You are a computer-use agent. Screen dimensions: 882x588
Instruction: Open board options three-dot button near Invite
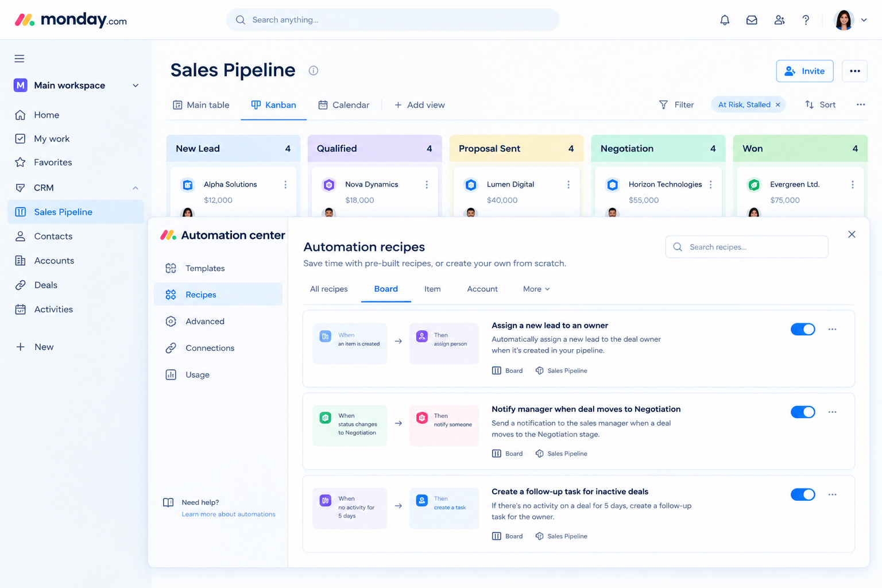tap(855, 71)
